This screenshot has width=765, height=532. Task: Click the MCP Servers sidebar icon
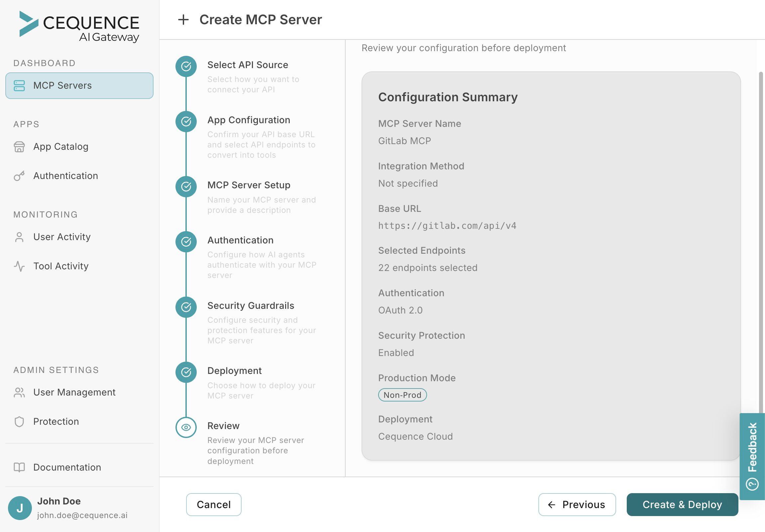click(x=19, y=86)
